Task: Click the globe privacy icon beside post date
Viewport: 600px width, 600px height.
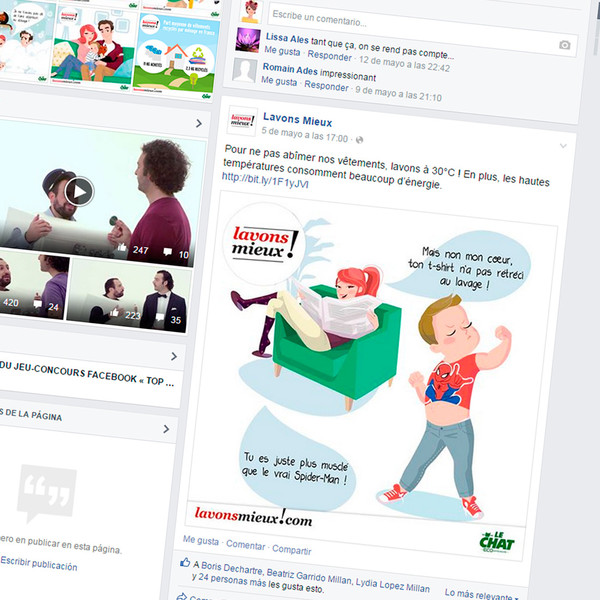Action: [x=359, y=139]
